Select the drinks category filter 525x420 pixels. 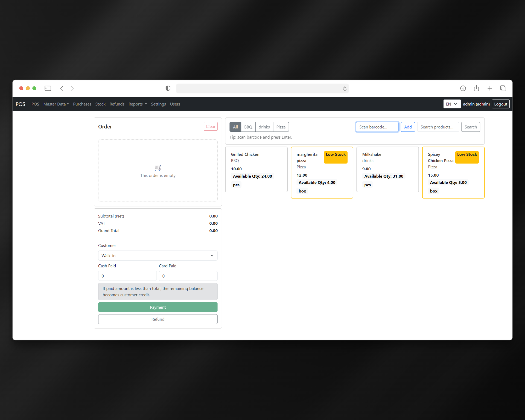tap(264, 127)
